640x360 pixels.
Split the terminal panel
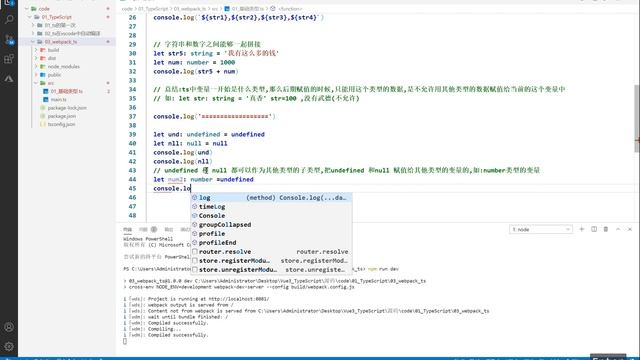pyautogui.click(x=594, y=229)
